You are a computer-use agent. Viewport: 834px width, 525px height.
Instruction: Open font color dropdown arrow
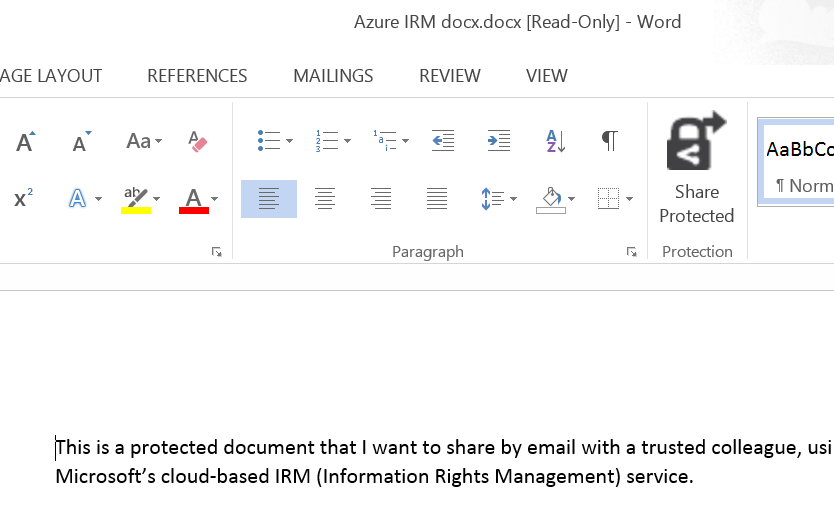pyautogui.click(x=214, y=199)
